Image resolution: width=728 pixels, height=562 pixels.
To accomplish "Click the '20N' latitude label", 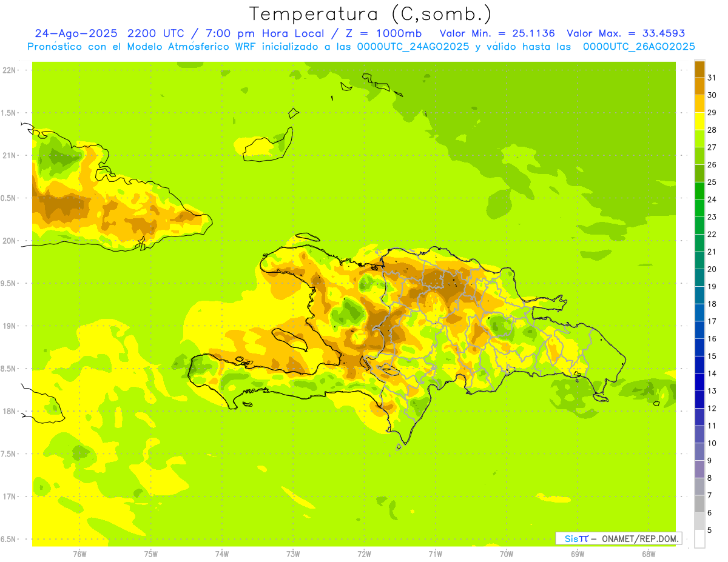I will point(10,241).
